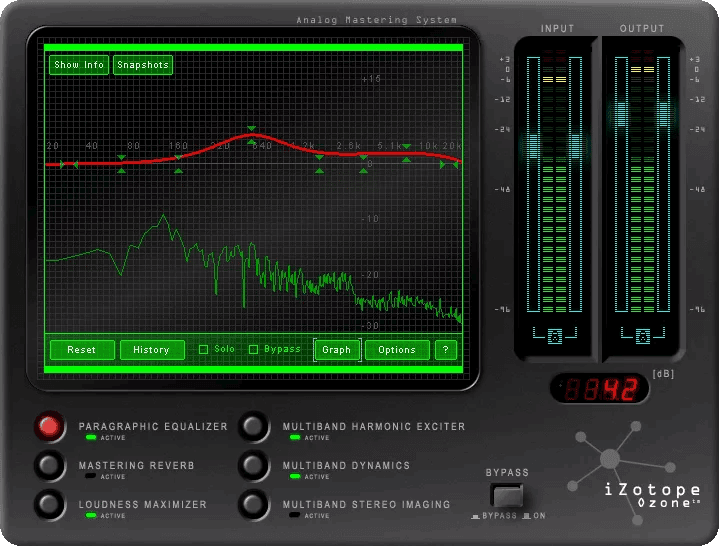Select the Loudness Maximizer module round button
The width and height of the screenshot is (719, 546).
[x=50, y=504]
